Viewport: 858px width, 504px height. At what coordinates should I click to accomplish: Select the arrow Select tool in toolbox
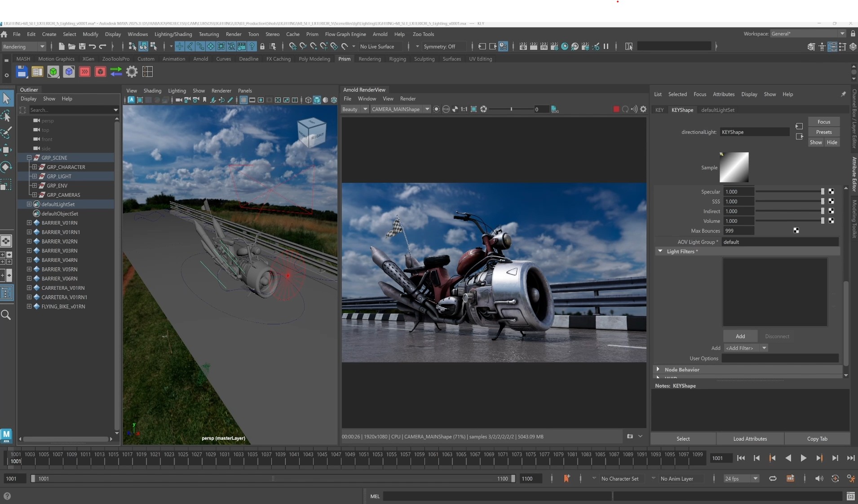tap(6, 98)
